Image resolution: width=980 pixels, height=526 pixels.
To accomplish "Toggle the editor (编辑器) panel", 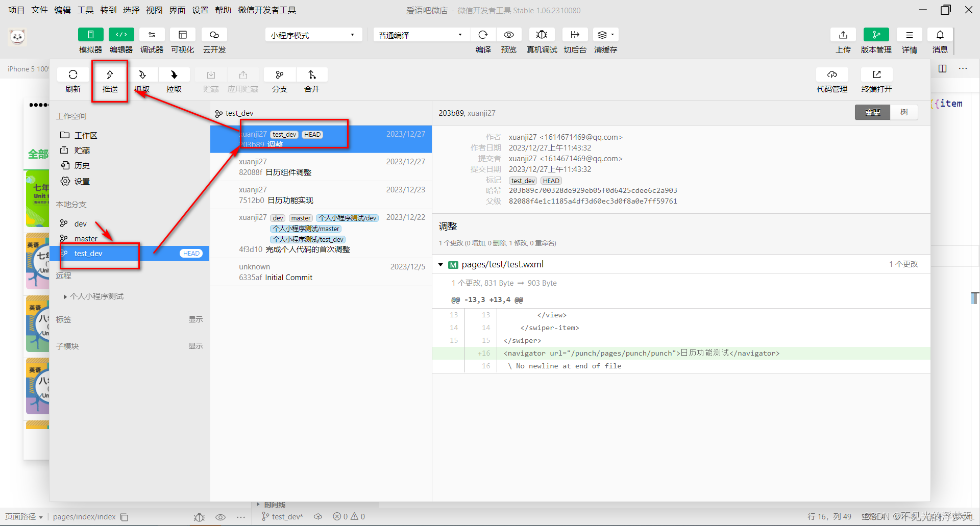I will pyautogui.click(x=121, y=35).
